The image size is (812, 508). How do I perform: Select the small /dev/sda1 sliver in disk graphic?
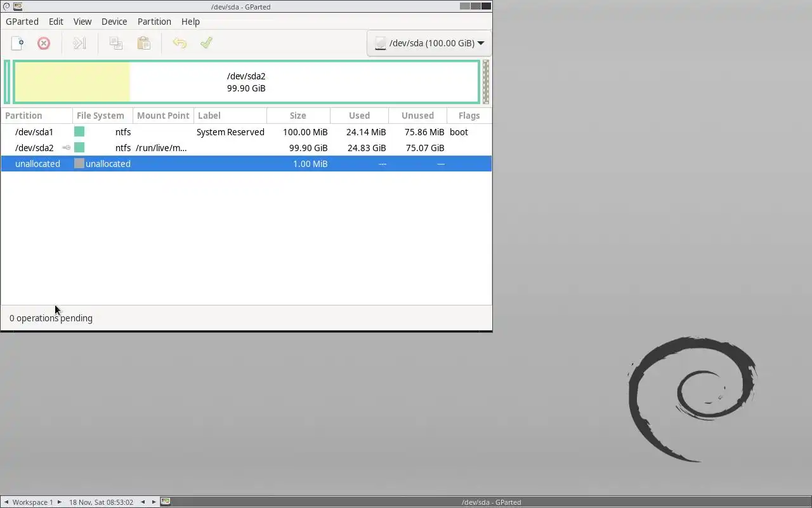[x=7, y=82]
